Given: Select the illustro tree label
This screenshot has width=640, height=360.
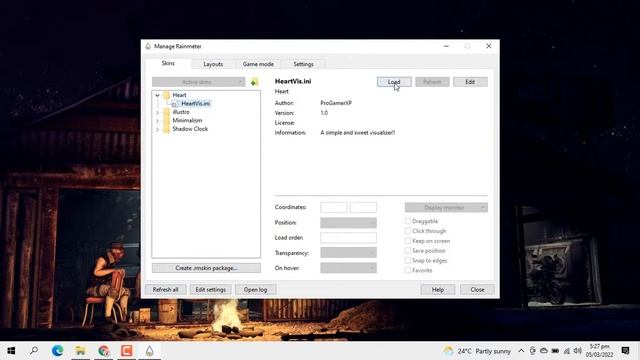Looking at the screenshot, I should [x=181, y=112].
